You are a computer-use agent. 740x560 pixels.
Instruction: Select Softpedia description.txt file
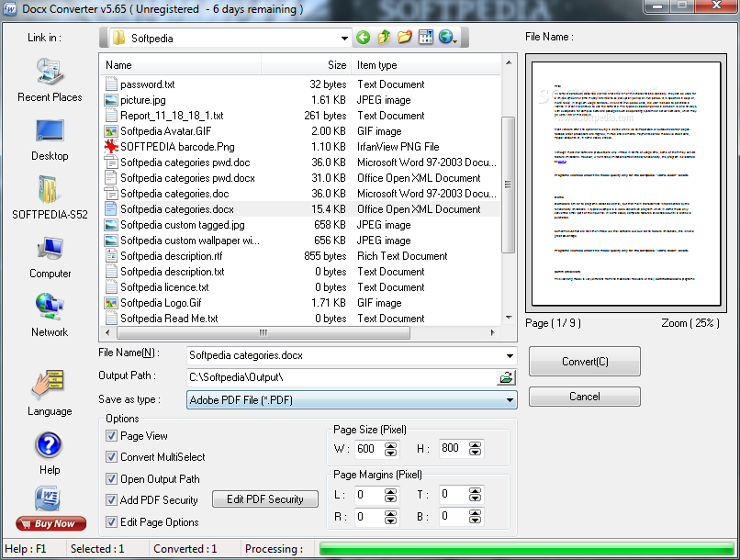coord(300,272)
